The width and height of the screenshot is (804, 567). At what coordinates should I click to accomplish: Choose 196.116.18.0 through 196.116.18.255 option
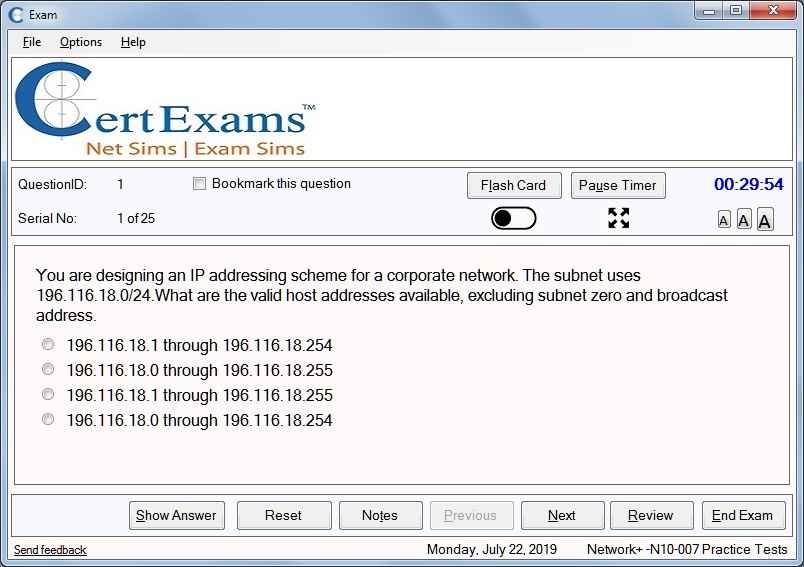click(x=48, y=370)
